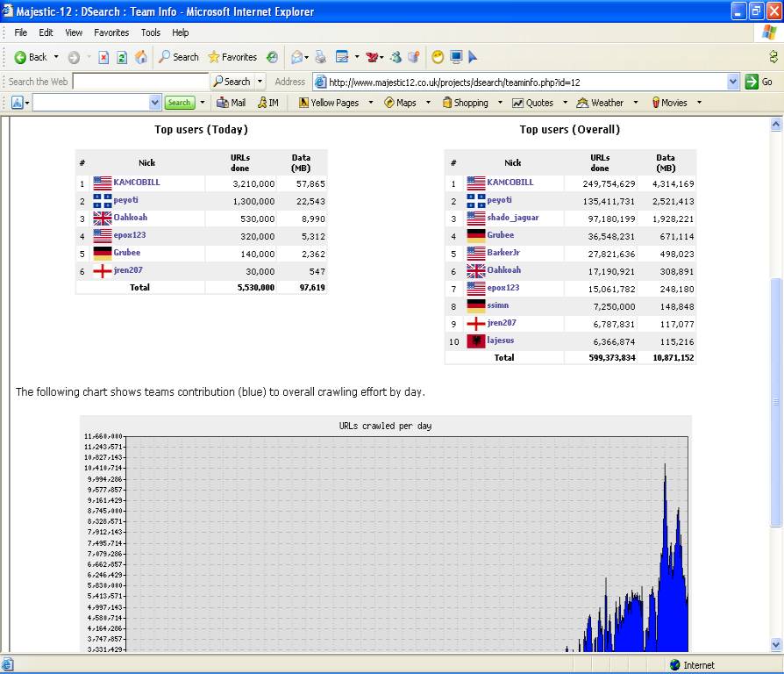Click the Go button beside address bar
Image resolution: width=784 pixels, height=674 pixels.
click(759, 82)
